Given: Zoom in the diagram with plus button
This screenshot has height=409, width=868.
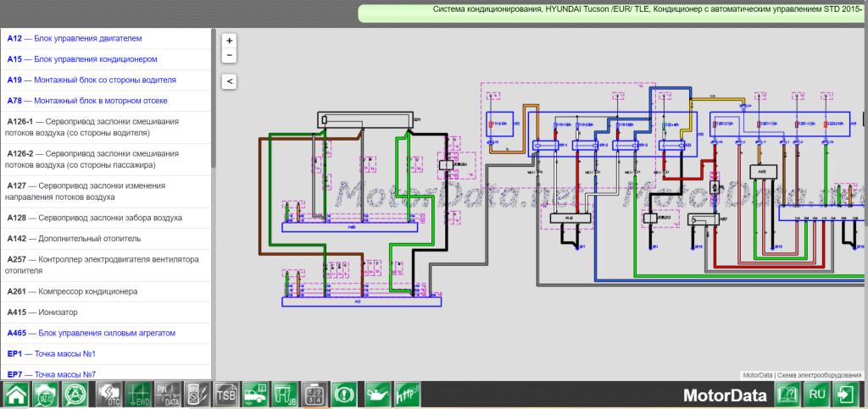Looking at the screenshot, I should coord(229,41).
